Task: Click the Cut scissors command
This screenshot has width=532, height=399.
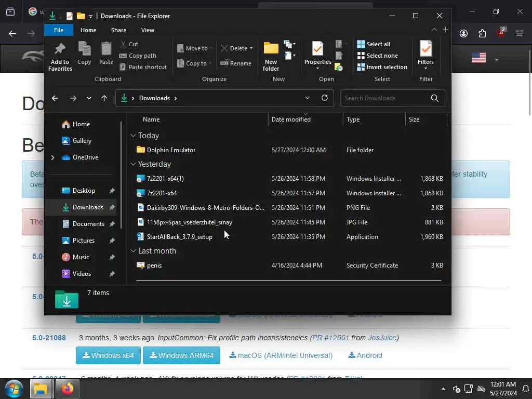Action: click(x=129, y=44)
